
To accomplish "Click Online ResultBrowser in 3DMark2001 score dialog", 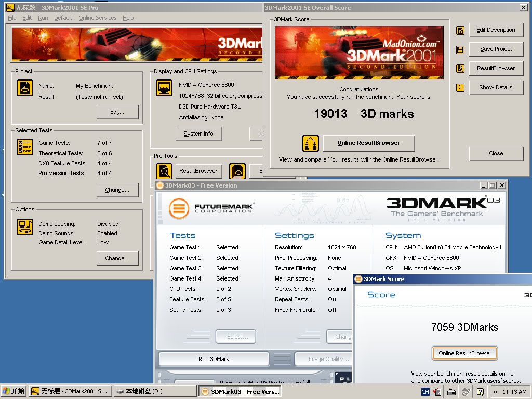I will 369,143.
